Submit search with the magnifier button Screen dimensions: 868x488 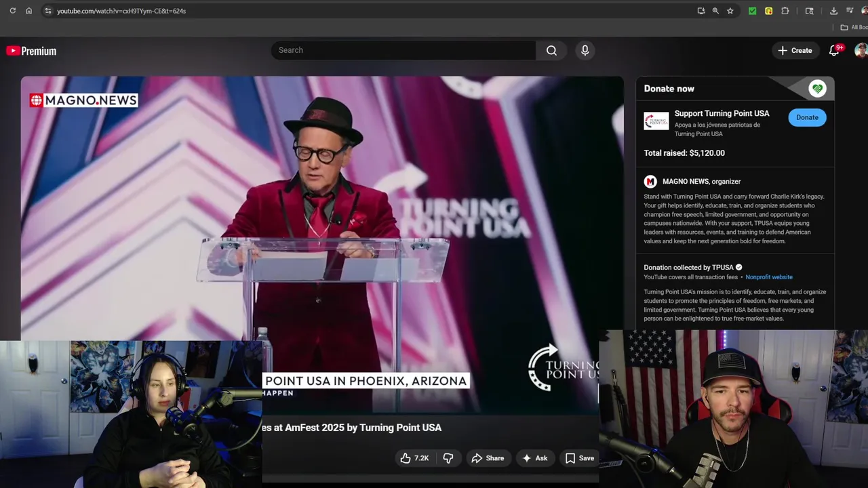point(551,50)
